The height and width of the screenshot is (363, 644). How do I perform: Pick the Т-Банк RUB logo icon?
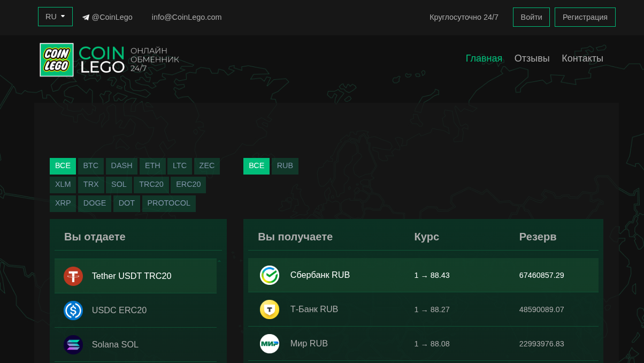270,309
